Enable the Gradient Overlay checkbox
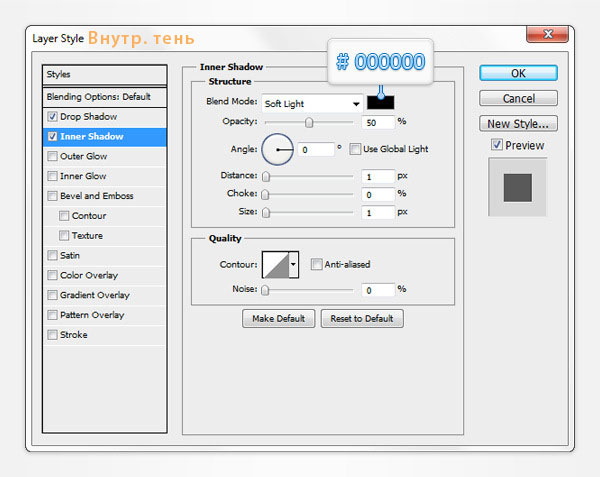This screenshot has width=600, height=477. (52, 295)
